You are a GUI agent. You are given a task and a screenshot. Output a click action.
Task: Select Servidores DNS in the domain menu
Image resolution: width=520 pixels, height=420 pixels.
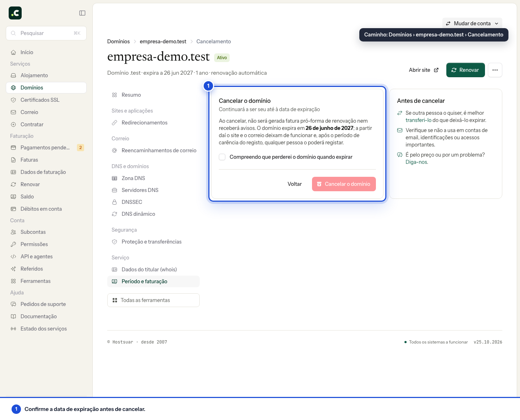coord(153,190)
